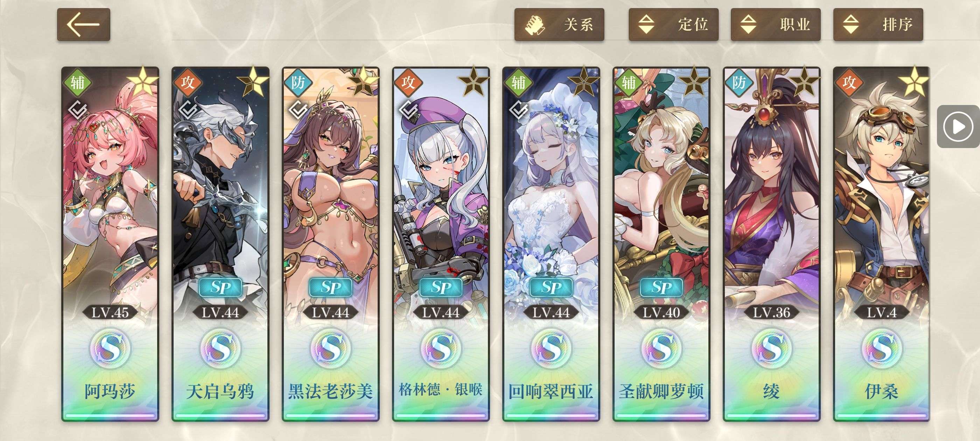The width and height of the screenshot is (980, 441).
Task: Open the 定位 filter dropdown
Action: [673, 24]
